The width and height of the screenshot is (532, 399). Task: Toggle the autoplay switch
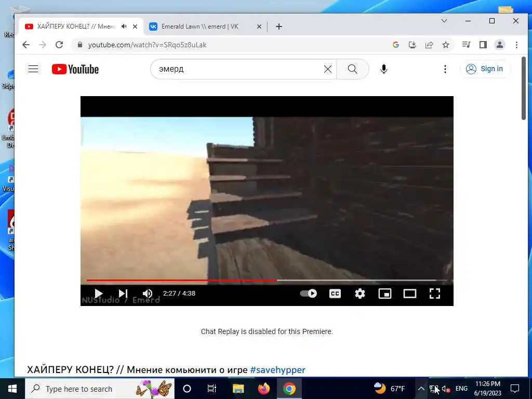pos(309,294)
